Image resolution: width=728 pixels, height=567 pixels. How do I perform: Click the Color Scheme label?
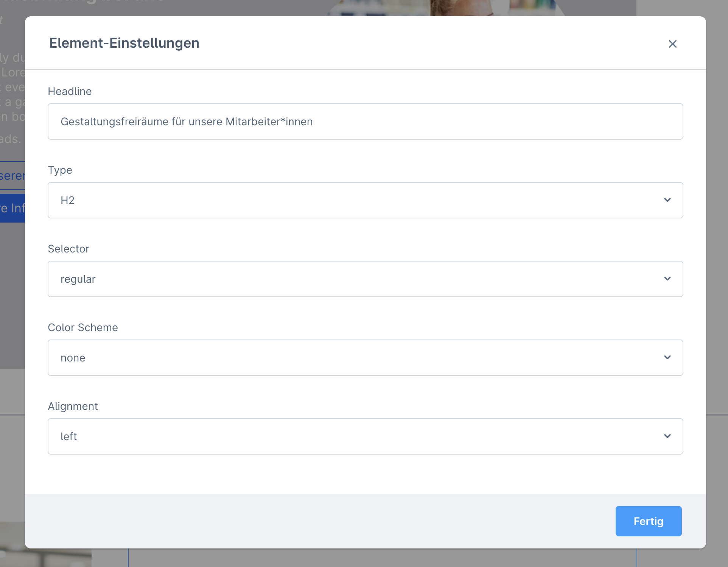(x=83, y=327)
